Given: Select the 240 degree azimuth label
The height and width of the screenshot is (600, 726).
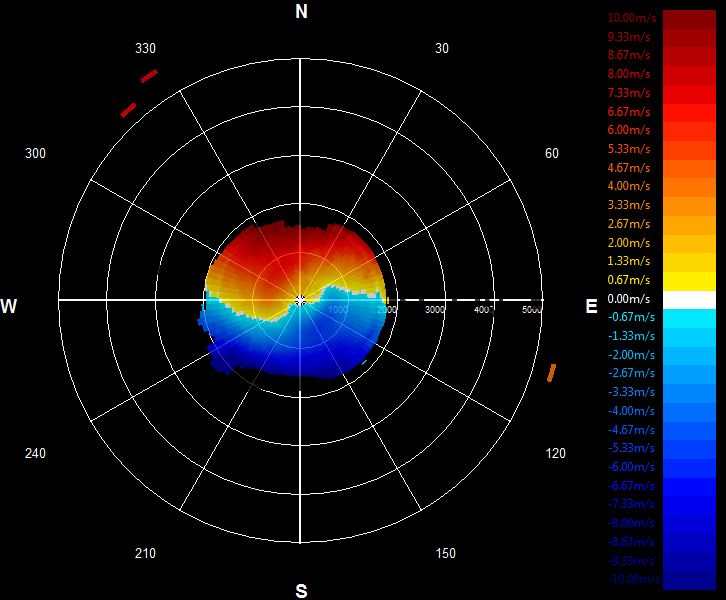Looking at the screenshot, I should (x=35, y=453).
